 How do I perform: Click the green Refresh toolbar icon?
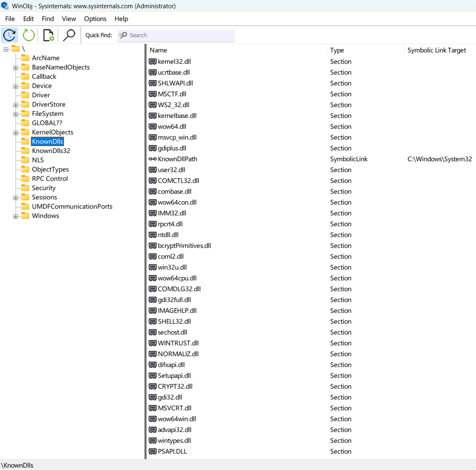[29, 35]
